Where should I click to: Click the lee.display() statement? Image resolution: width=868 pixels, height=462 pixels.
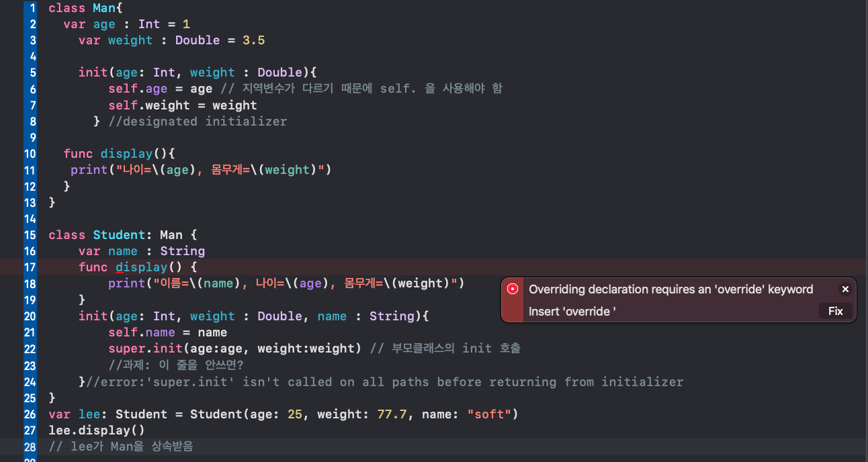(x=97, y=430)
